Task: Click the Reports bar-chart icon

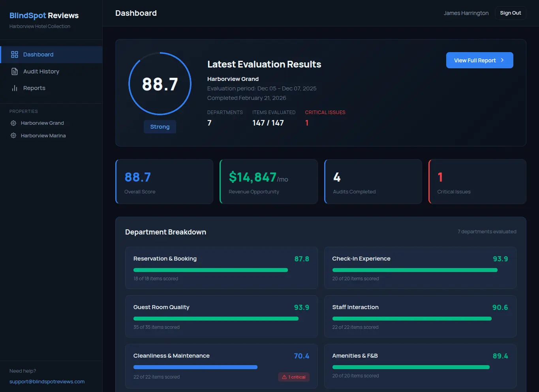Action: [14, 88]
